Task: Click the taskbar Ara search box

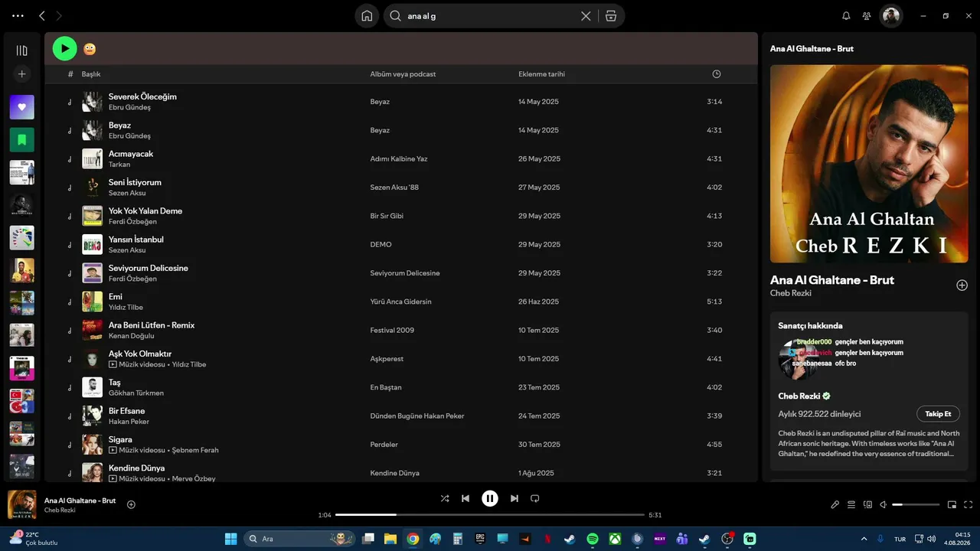Action: pyautogui.click(x=299, y=539)
